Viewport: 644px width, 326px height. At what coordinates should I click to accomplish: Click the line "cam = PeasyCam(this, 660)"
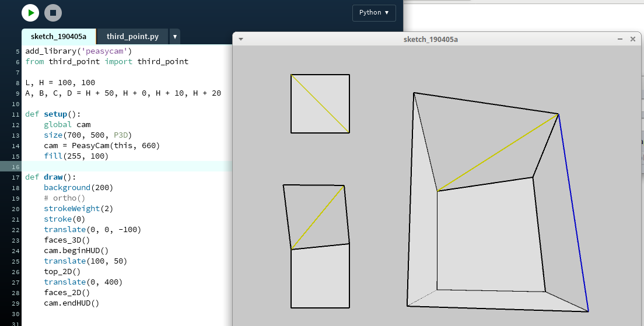coord(102,146)
